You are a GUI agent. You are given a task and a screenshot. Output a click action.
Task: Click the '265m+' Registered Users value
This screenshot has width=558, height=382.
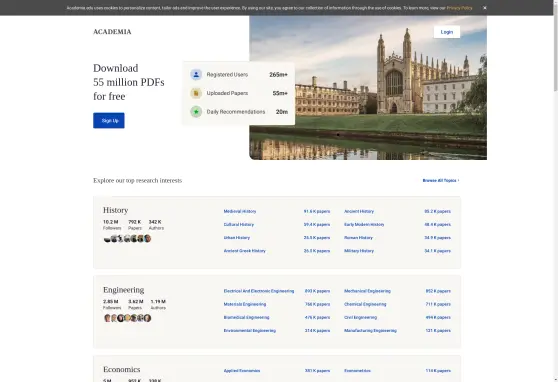pos(278,75)
